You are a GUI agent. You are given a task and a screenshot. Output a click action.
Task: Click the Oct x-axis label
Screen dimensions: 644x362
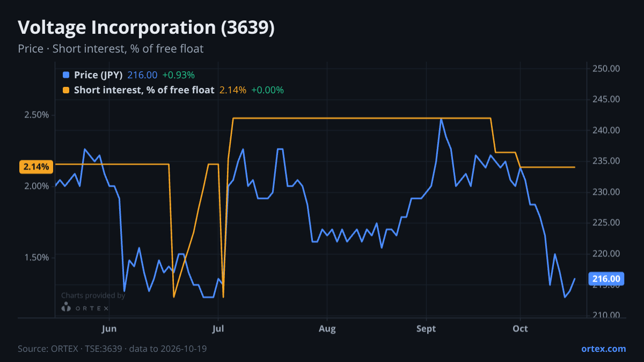coord(520,328)
